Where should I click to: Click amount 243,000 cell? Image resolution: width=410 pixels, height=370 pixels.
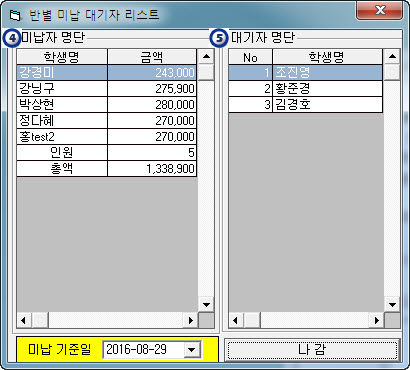pos(152,72)
